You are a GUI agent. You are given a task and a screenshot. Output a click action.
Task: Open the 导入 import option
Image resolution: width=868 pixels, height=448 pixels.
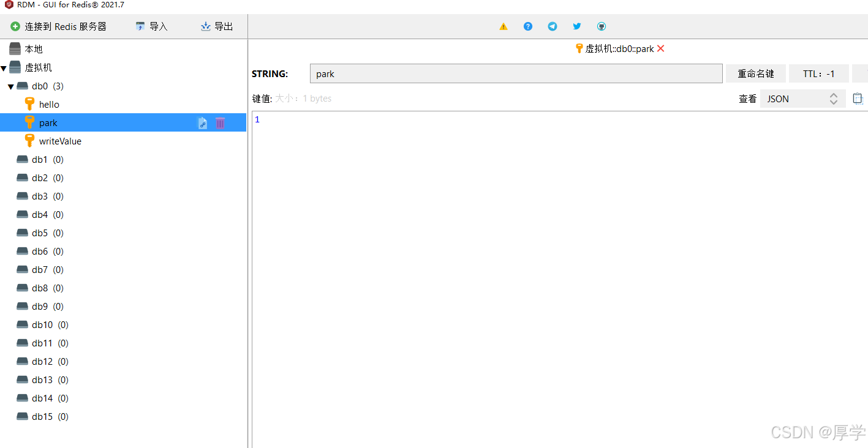click(x=151, y=26)
